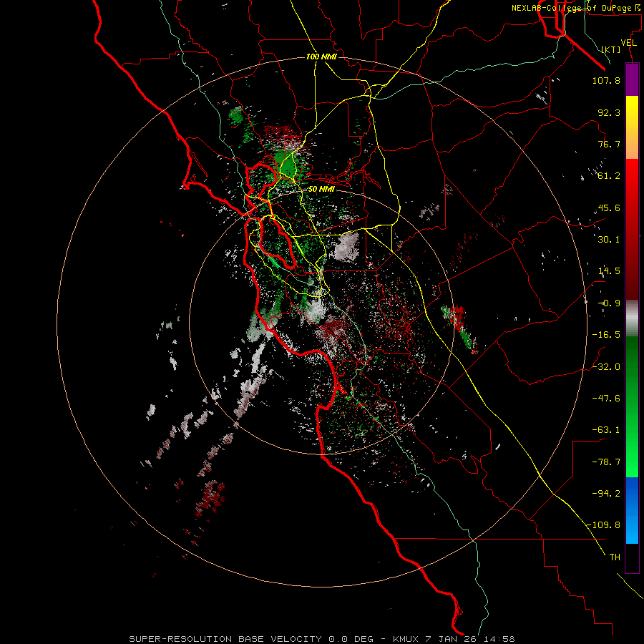Click the 45.6 legend value
This screenshot has width=644, height=644.
coord(609,208)
